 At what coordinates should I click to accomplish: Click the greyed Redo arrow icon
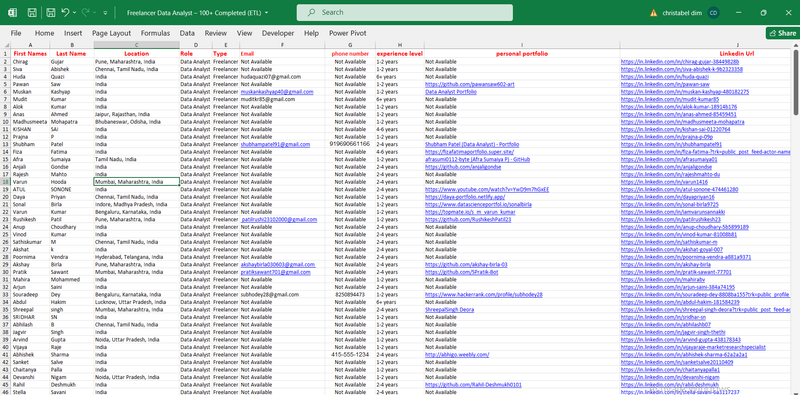click(86, 12)
